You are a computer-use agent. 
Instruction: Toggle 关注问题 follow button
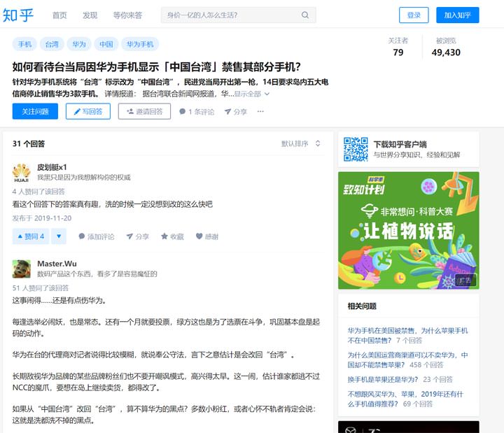(35, 111)
